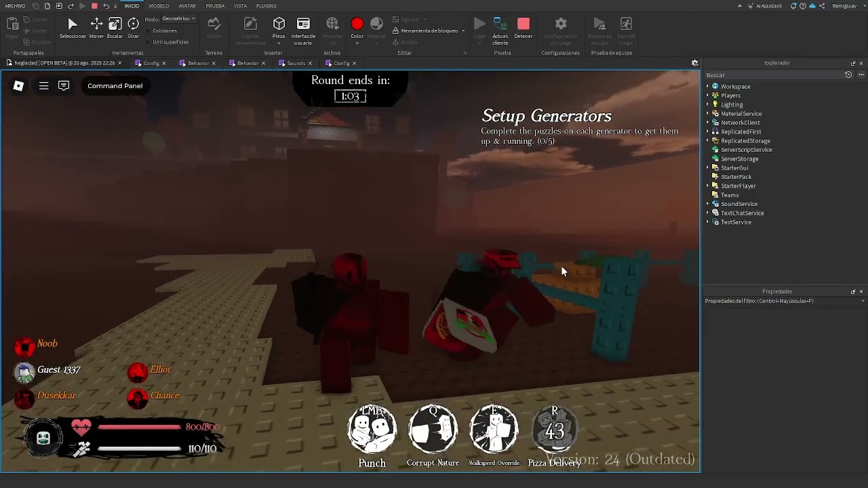Image resolution: width=868 pixels, height=488 pixels.
Task: Open the Modo Geométrico dropdown
Action: pos(179,19)
